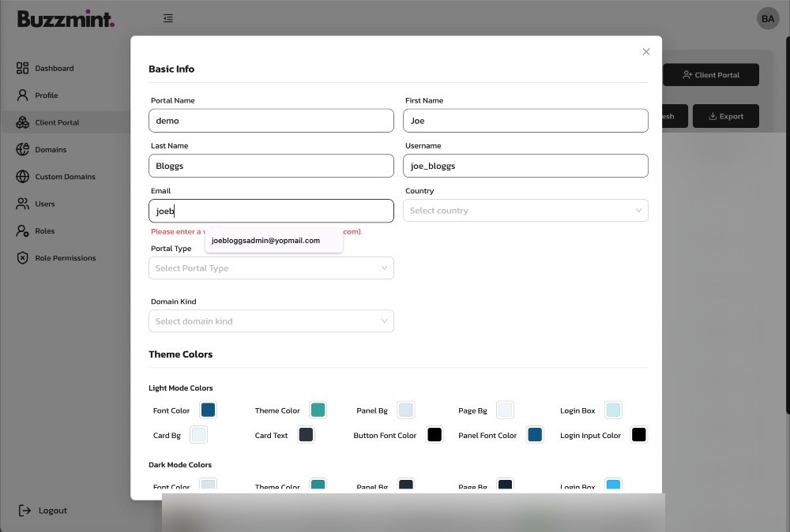Click the add Client Portal button

(710, 75)
